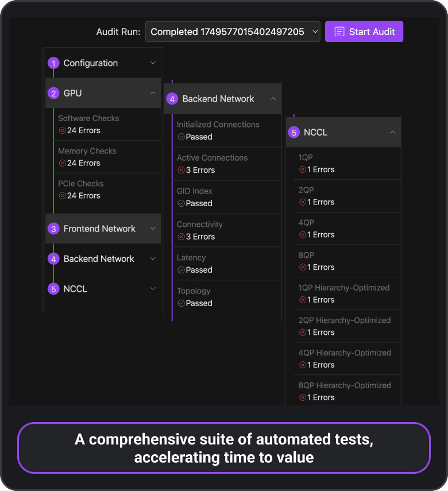
Task: Collapse the expanded NCCL panel chevron
Action: [x=392, y=132]
